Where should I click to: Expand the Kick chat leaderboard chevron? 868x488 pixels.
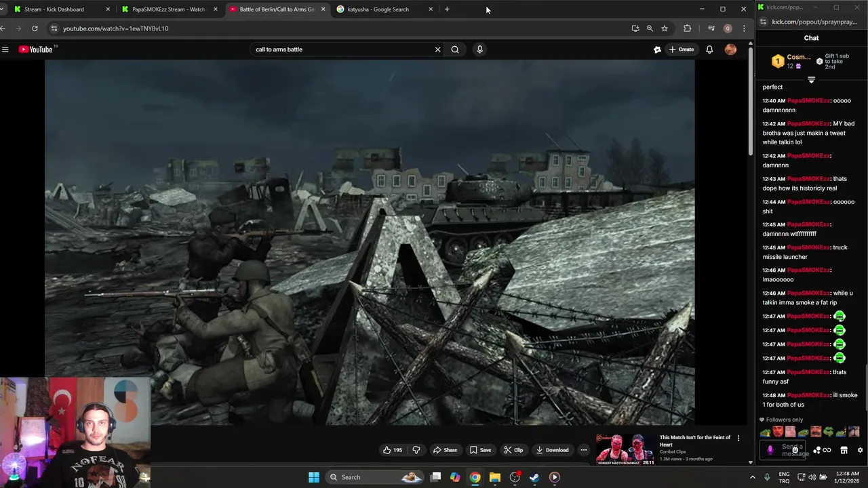pyautogui.click(x=811, y=80)
